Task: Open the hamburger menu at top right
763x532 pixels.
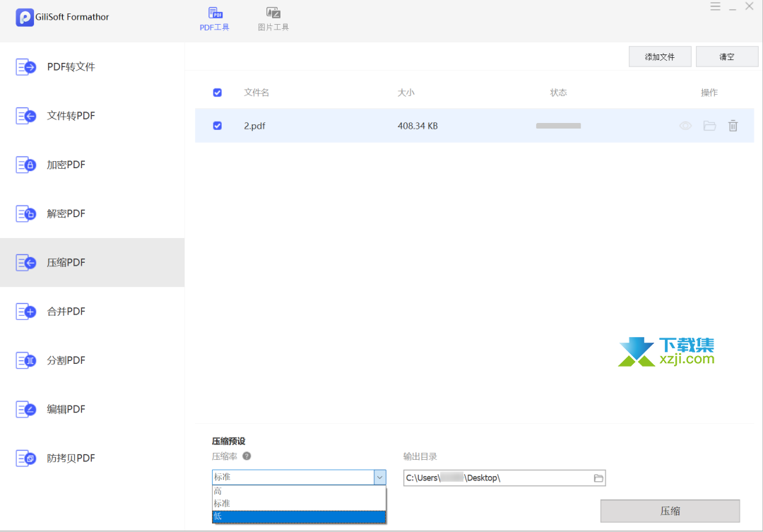Action: 715,6
